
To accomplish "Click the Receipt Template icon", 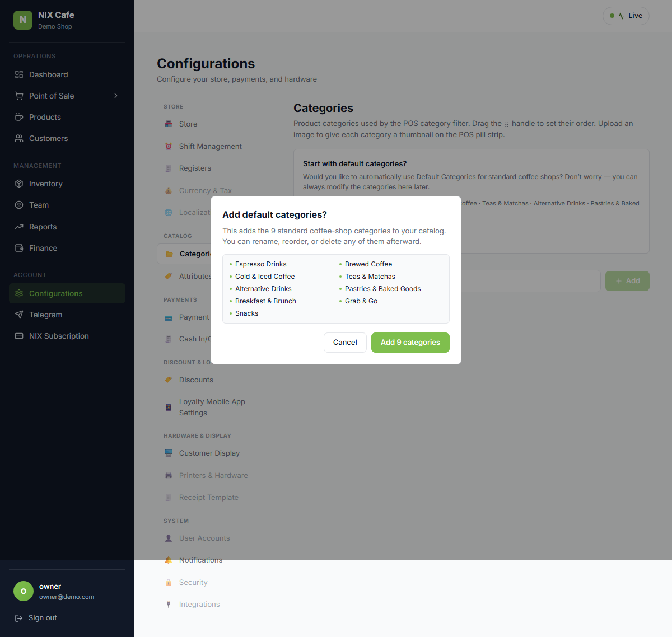I will click(169, 497).
